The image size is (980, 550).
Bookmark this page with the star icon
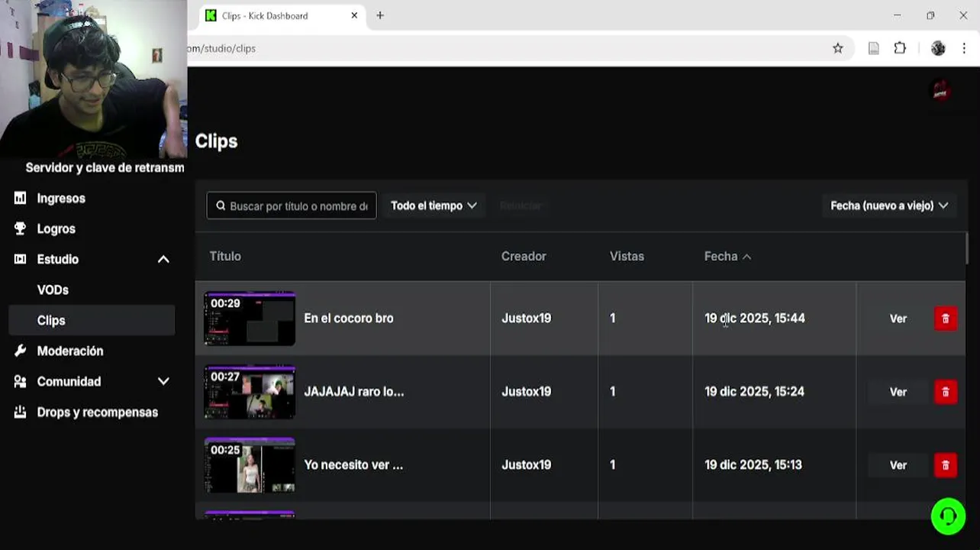pos(838,48)
